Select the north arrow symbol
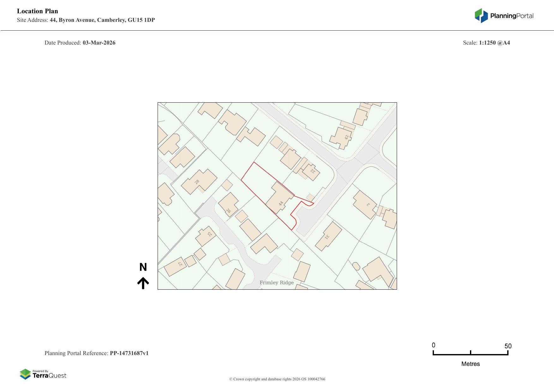Screen dimensions: 554x392 point(144,282)
